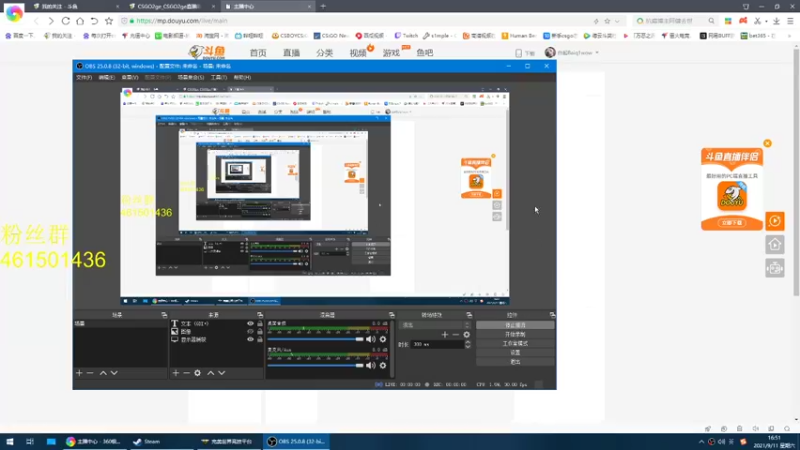Open the 麦克风/Aux gear settings
Image resolution: width=800 pixels, height=450 pixels.
point(383,365)
